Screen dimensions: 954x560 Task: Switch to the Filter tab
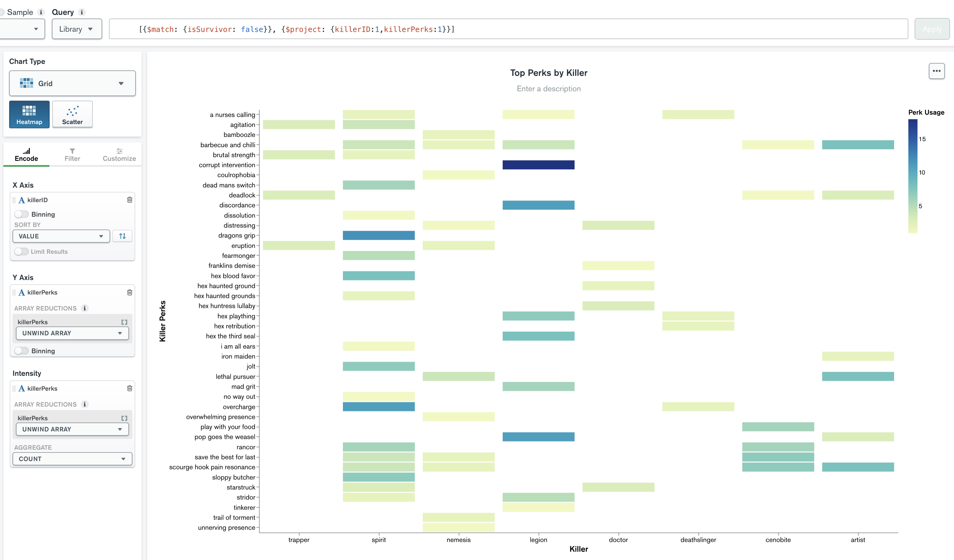tap(72, 154)
